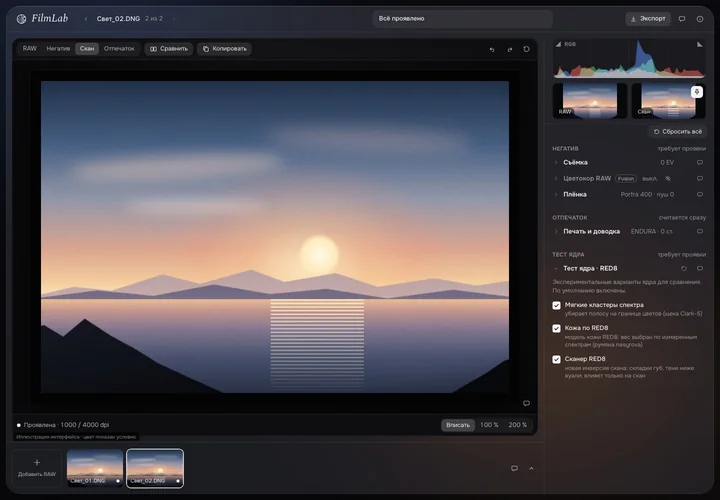This screenshot has height=500, width=720.
Task: Select the Скан view tab
Action: (87, 49)
